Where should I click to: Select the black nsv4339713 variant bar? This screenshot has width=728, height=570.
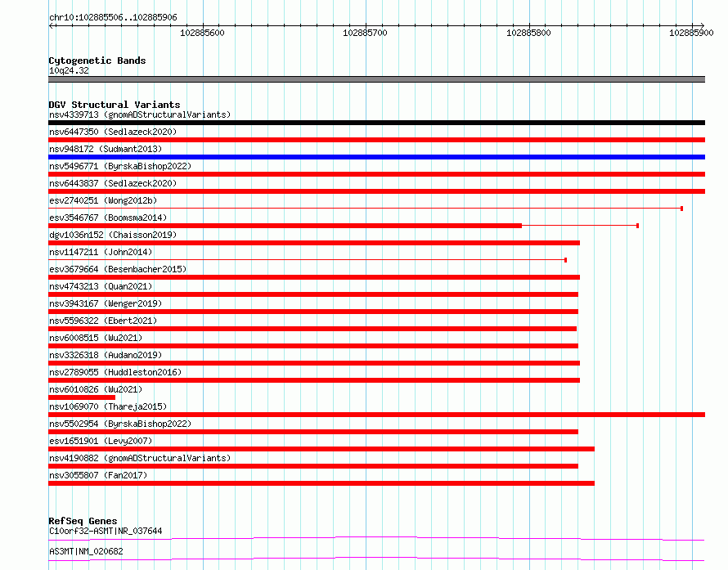coord(376,123)
